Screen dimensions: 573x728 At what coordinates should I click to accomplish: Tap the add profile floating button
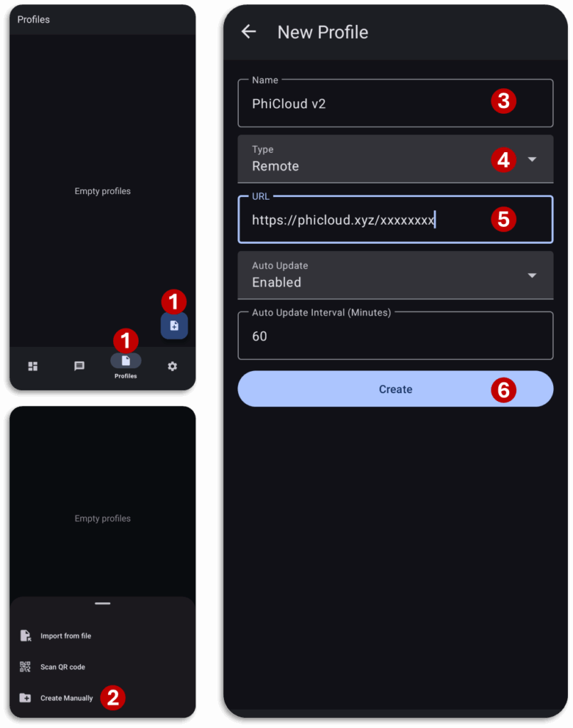[x=174, y=326]
